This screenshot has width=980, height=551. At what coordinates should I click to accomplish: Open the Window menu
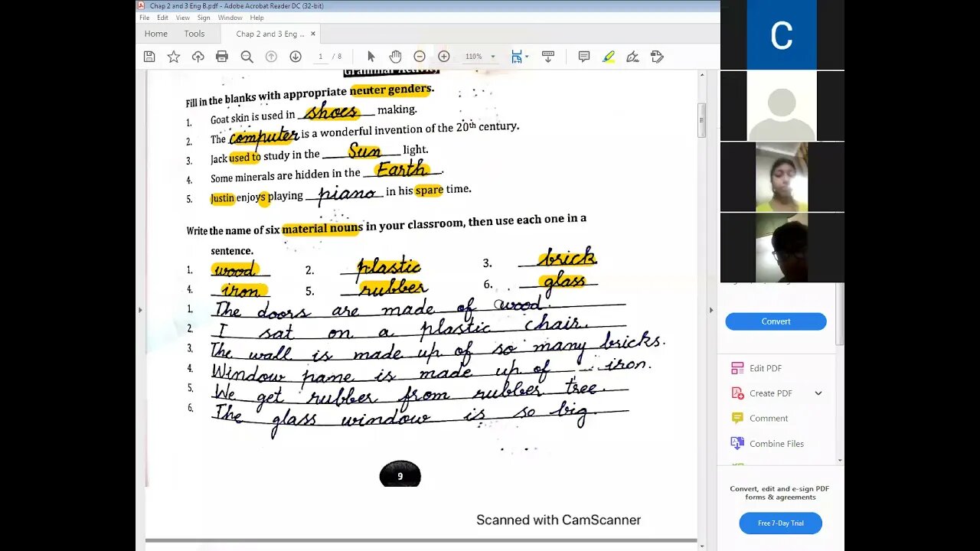tap(230, 18)
